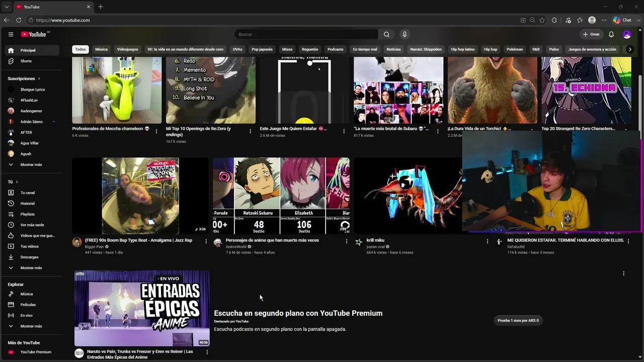Open the tab search dropdown arrow
The width and height of the screenshot is (644, 362).
tap(7, 7)
